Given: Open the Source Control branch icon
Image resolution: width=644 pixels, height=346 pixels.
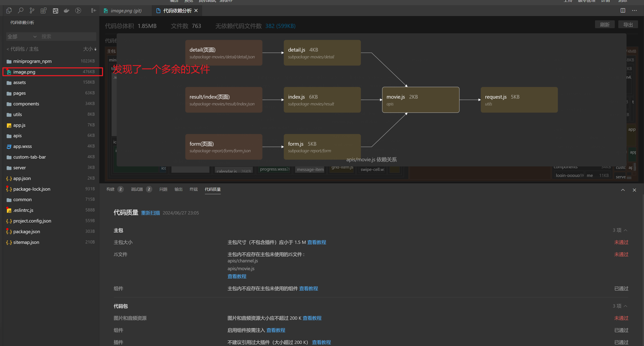Looking at the screenshot, I should point(32,10).
